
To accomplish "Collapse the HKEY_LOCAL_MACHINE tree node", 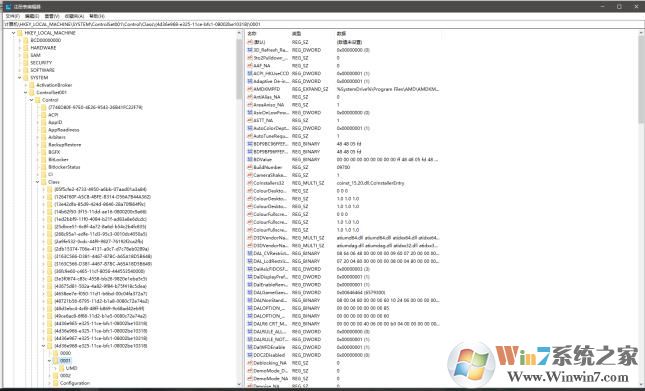I will click(14, 33).
